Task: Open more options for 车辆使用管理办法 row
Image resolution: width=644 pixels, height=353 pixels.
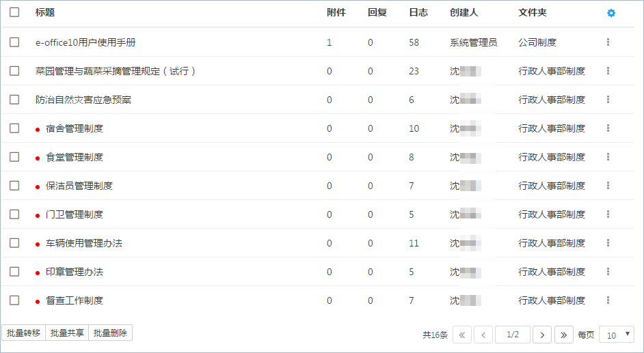Action: [x=608, y=242]
